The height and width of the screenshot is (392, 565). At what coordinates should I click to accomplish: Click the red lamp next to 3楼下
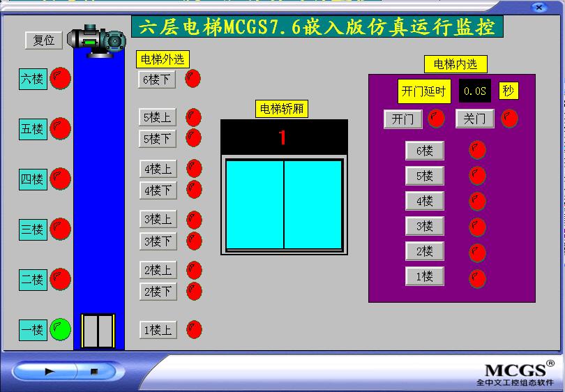pyautogui.click(x=194, y=241)
